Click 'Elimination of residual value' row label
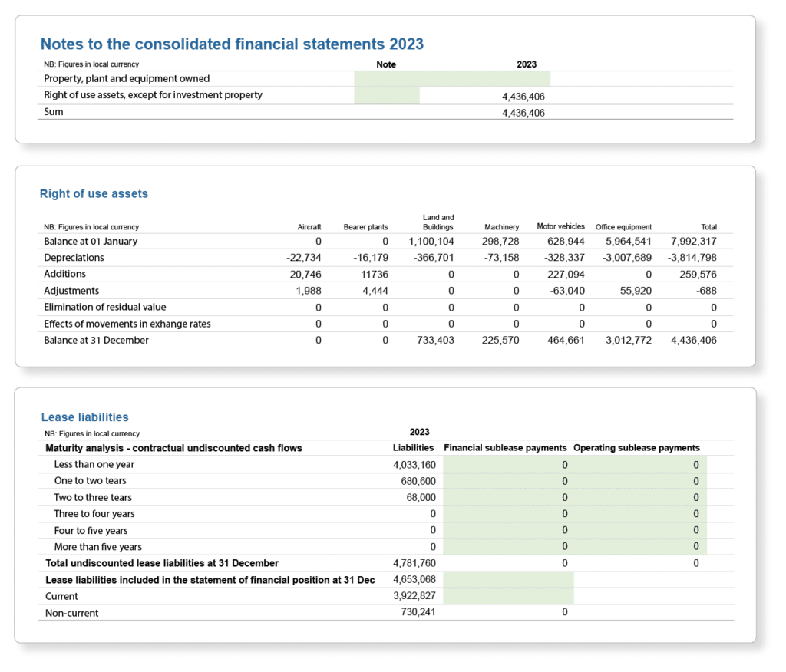786x672 pixels. (104, 307)
